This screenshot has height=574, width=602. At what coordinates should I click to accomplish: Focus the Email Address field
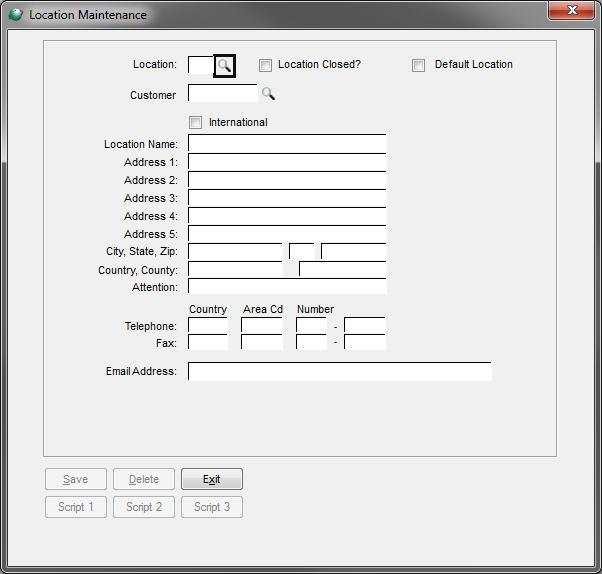340,371
